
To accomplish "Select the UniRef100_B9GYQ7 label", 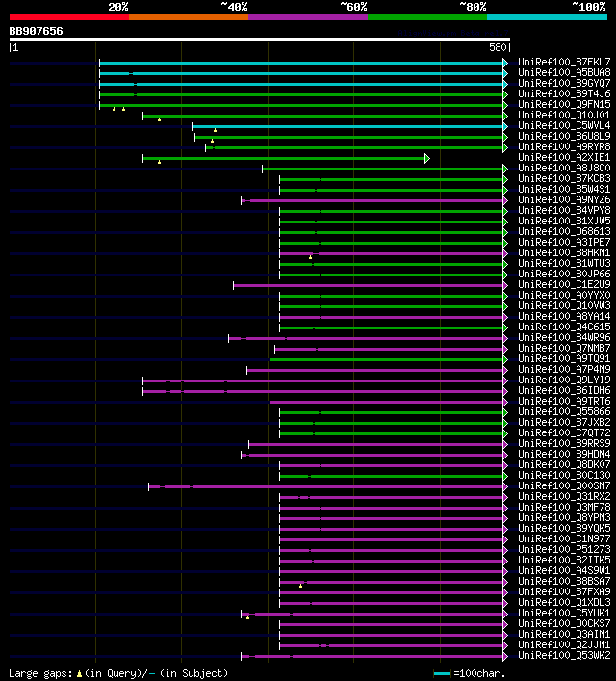I will coord(564,83).
